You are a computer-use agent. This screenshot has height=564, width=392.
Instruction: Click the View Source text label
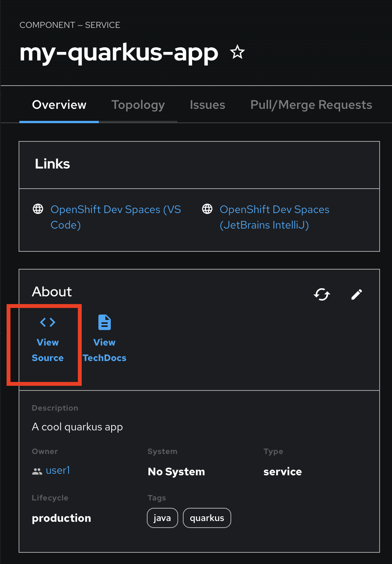tap(48, 350)
